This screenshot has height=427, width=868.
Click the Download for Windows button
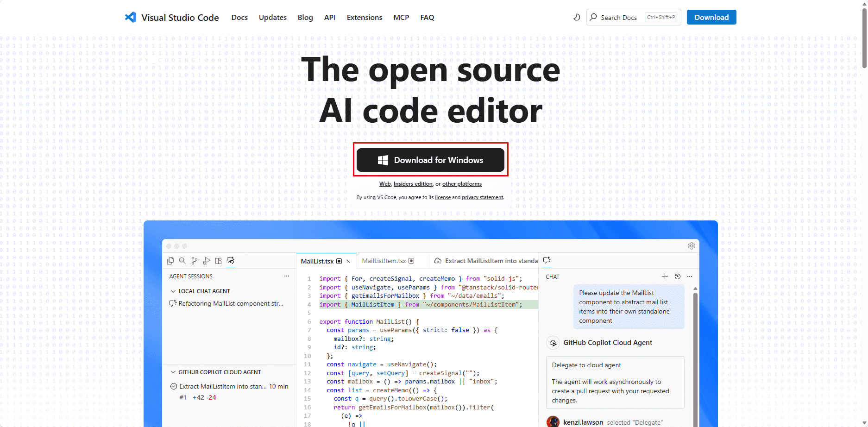pyautogui.click(x=430, y=159)
